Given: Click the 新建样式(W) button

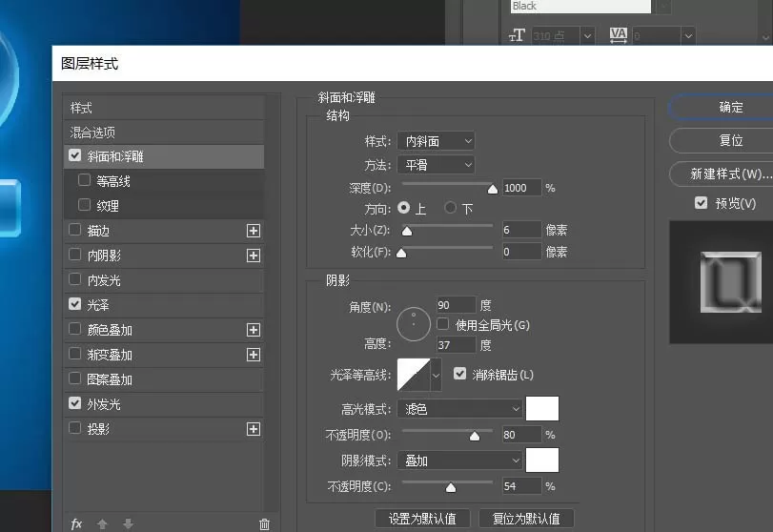Looking at the screenshot, I should 722,174.
